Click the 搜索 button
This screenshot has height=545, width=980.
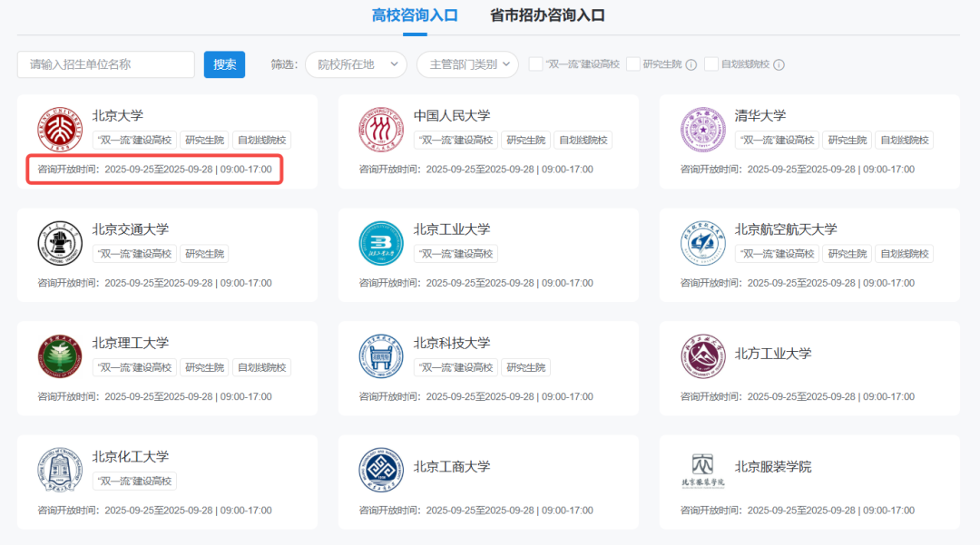pyautogui.click(x=224, y=64)
